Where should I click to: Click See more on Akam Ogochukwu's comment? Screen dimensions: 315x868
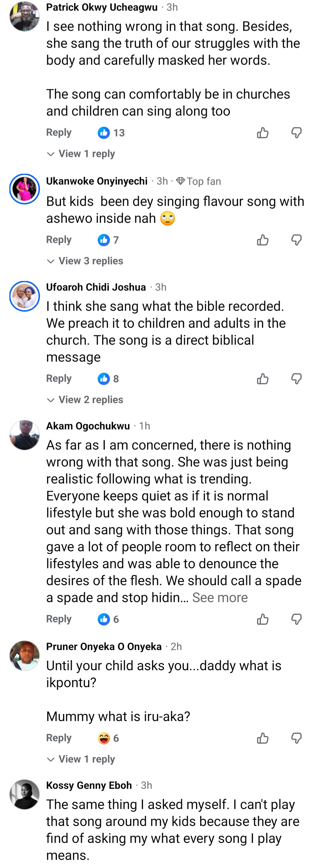click(x=220, y=597)
